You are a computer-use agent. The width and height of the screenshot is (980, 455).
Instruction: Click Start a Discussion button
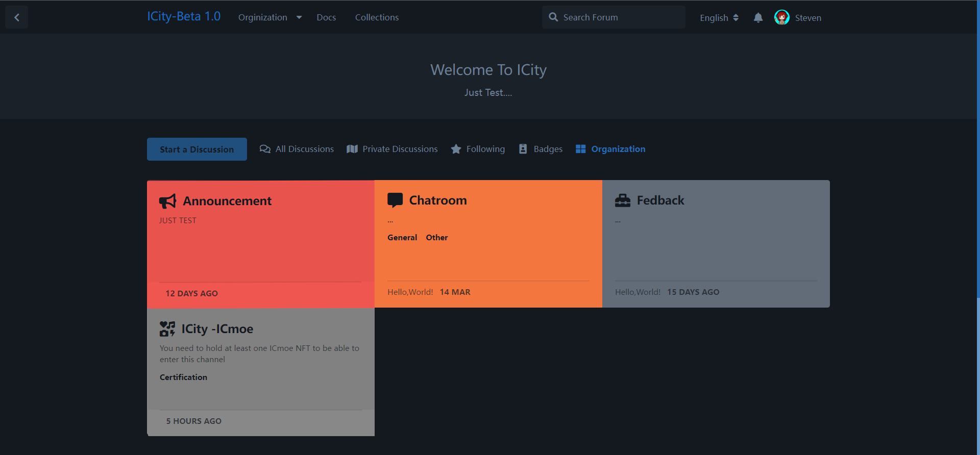[197, 149]
